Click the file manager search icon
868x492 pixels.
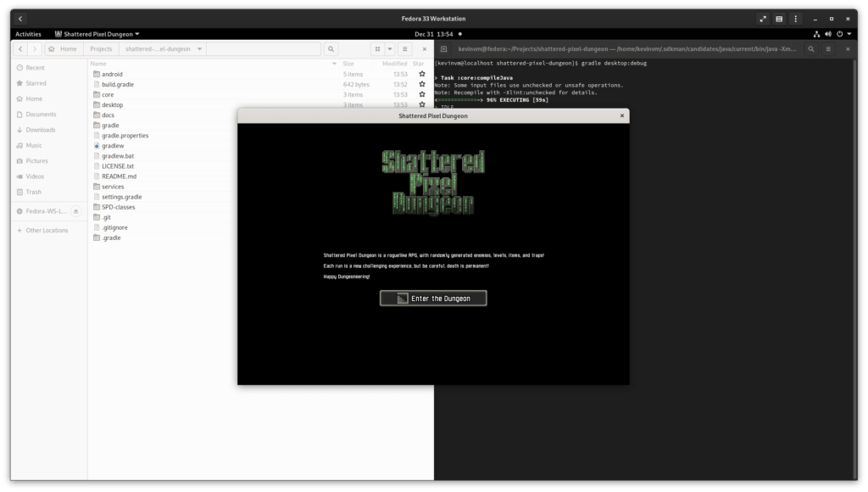[x=331, y=48]
